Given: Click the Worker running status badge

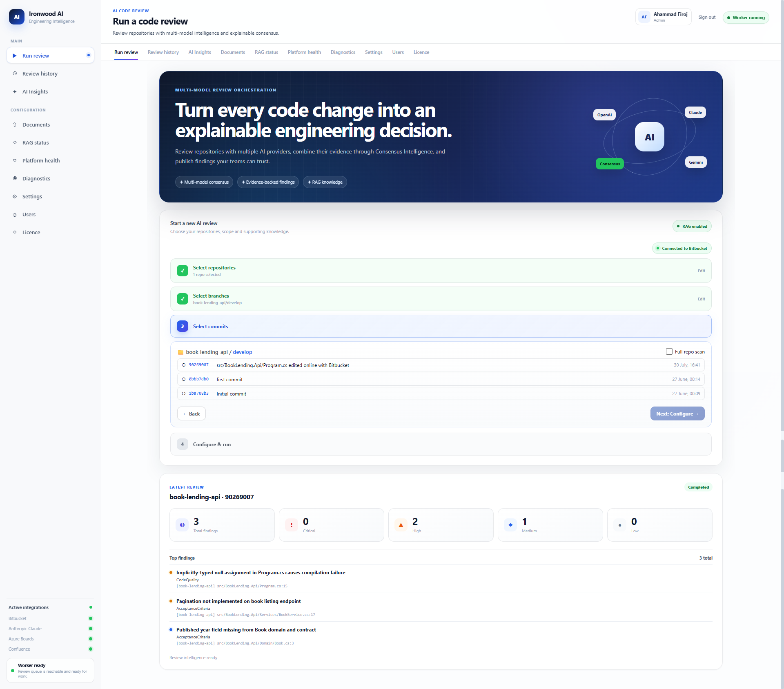Looking at the screenshot, I should coord(746,18).
